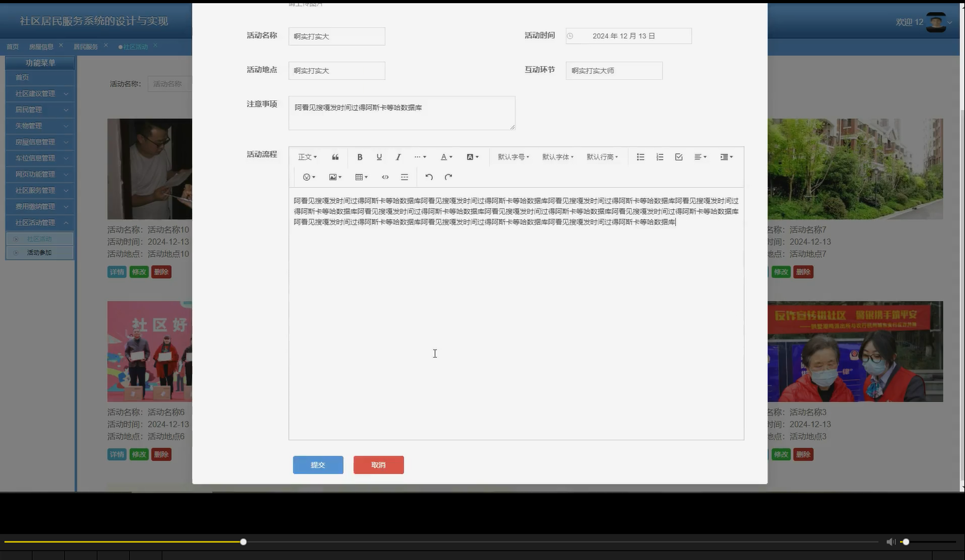The width and height of the screenshot is (965, 560).
Task: Create a bulleted list in the editor
Action: point(640,157)
